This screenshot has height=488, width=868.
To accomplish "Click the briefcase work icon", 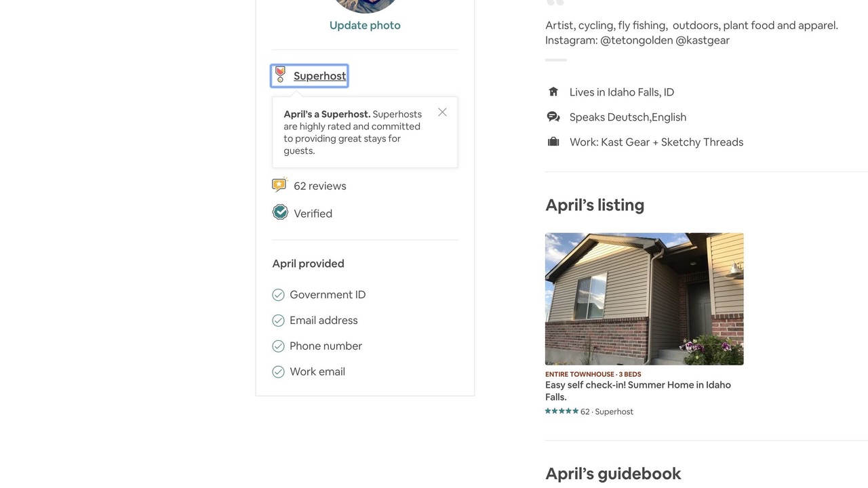I will (x=553, y=142).
